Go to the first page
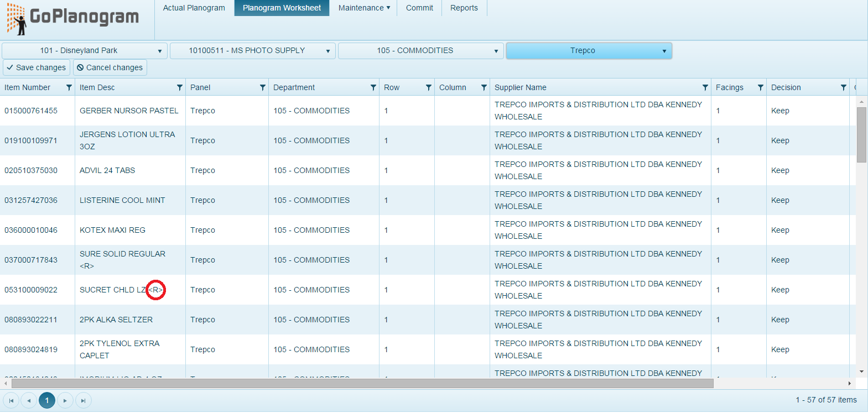Screen dimensions: 868x413 11,400
